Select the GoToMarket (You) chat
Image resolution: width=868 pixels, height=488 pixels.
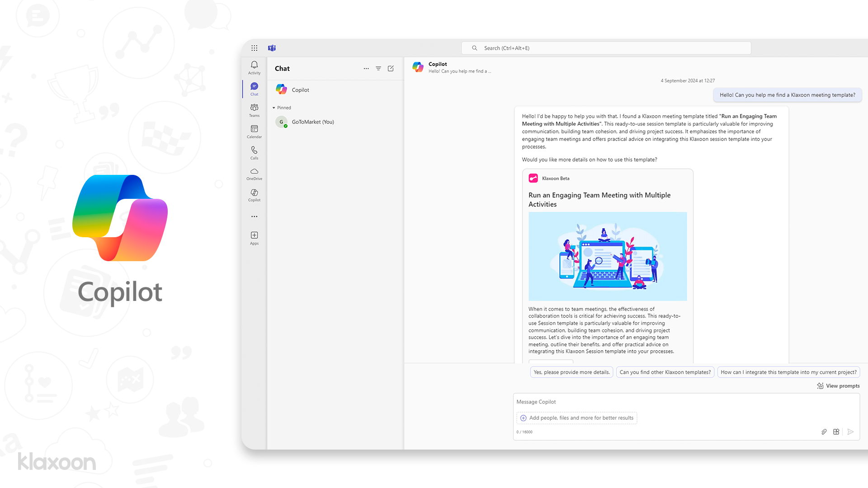(x=312, y=122)
